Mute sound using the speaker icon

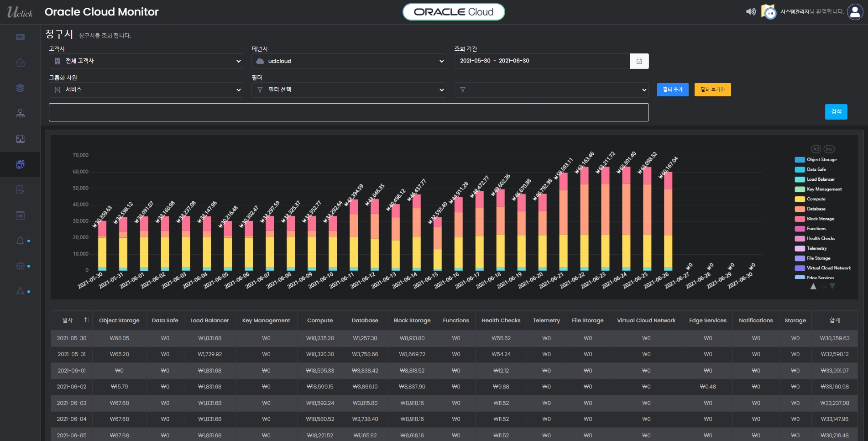750,12
